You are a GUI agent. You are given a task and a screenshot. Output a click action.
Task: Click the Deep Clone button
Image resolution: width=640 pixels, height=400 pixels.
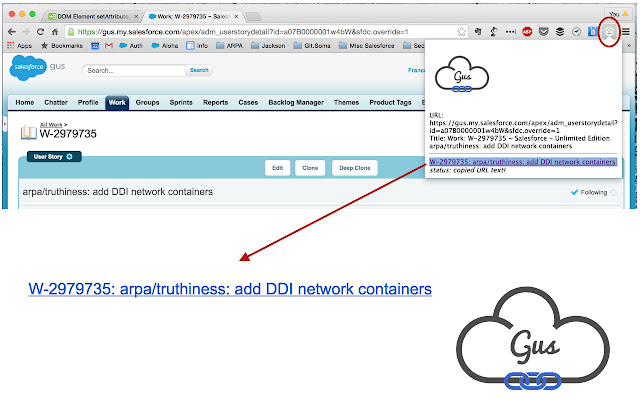(355, 168)
